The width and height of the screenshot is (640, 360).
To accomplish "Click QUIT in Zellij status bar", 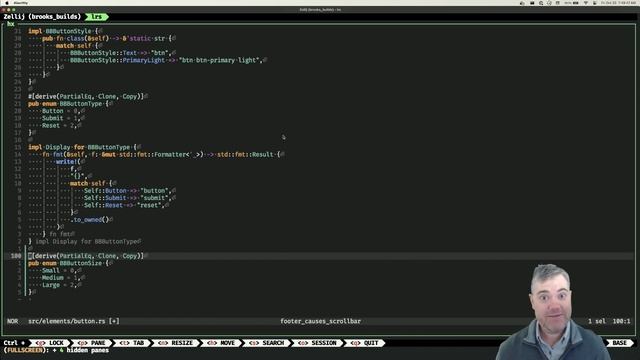I will [x=364, y=343].
